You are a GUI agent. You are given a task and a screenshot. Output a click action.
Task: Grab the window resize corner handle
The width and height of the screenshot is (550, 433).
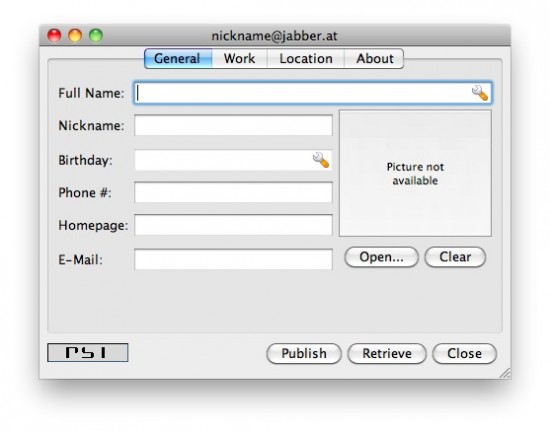[505, 373]
